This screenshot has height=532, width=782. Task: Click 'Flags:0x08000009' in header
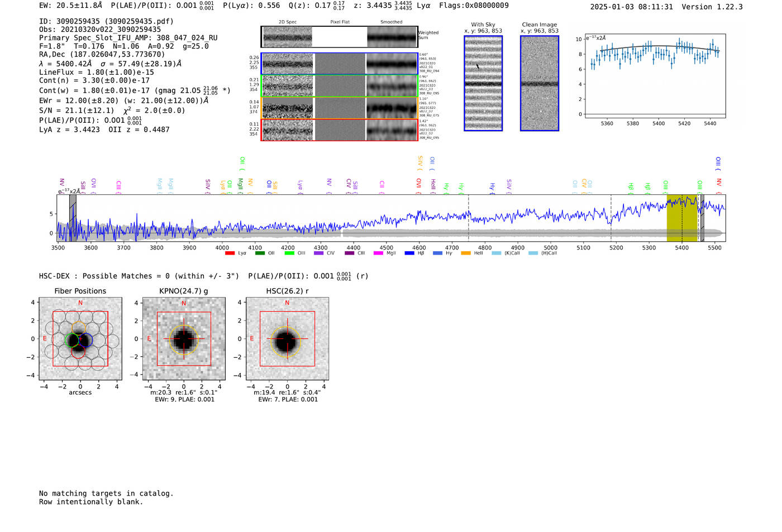(474, 5)
